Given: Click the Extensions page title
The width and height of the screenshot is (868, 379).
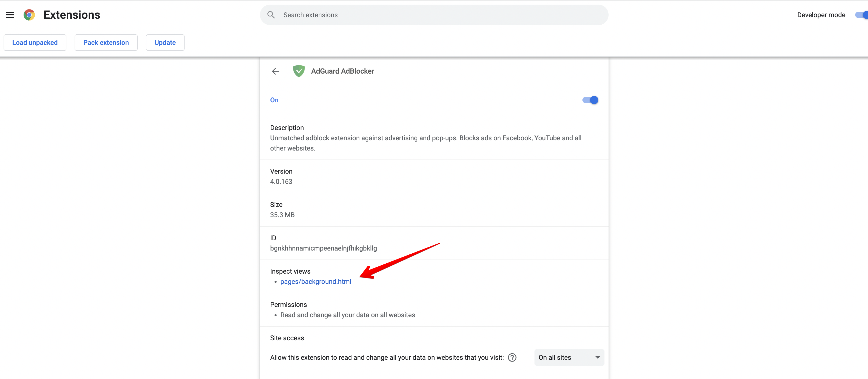Looking at the screenshot, I should (x=72, y=15).
